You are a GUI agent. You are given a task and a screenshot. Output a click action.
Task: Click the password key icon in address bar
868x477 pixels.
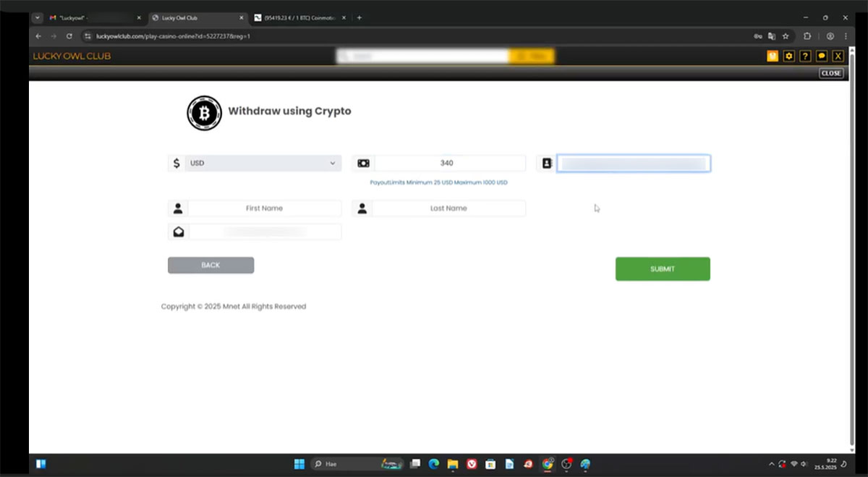[x=758, y=35]
